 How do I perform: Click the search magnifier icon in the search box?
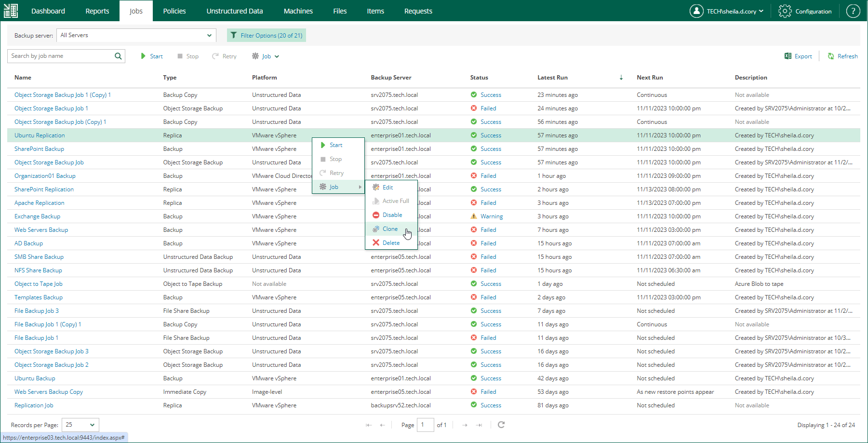(x=118, y=56)
